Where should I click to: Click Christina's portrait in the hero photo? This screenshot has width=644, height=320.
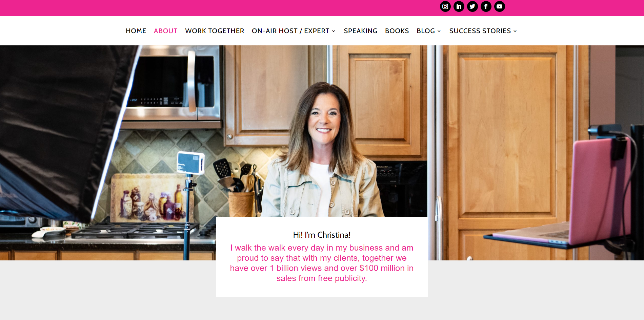click(322, 149)
